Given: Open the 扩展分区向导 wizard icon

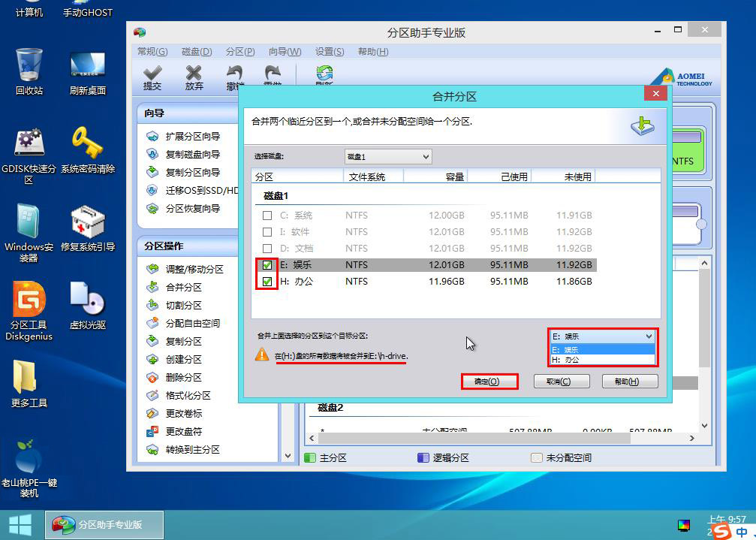Looking at the screenshot, I should (x=152, y=137).
